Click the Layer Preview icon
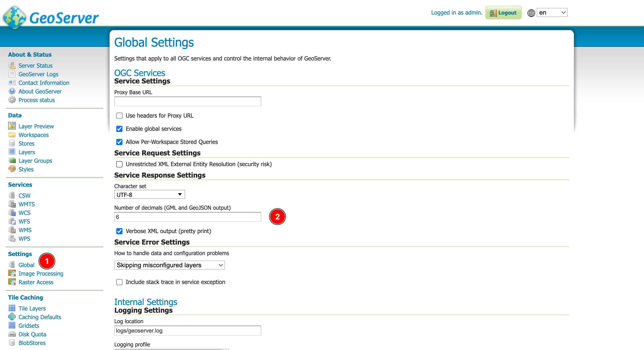Viewport: 644px width, 350px height. point(12,126)
